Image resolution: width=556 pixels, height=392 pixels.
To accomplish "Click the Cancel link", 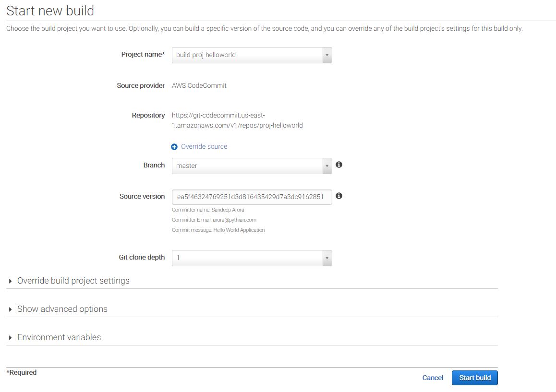I will click(433, 378).
